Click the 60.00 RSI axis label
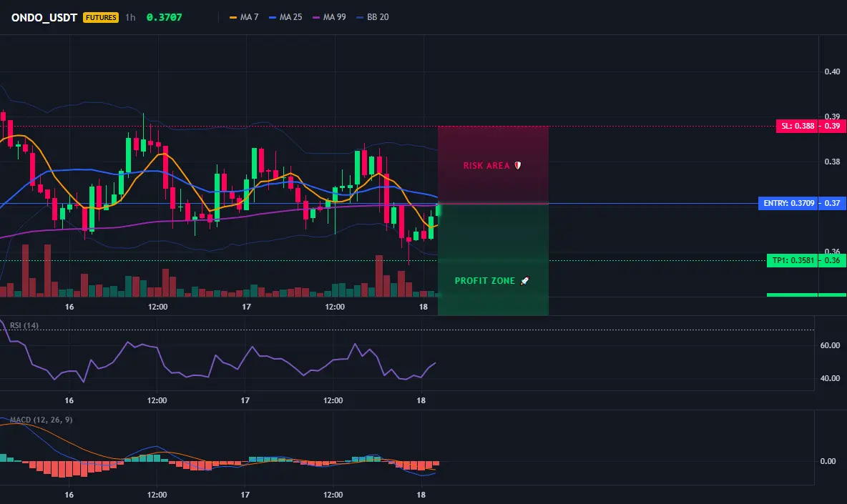Viewport: 847px width, 504px height. (x=830, y=345)
